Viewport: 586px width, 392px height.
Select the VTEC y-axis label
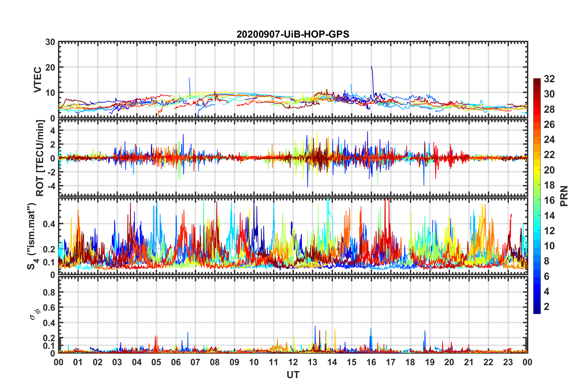37,80
